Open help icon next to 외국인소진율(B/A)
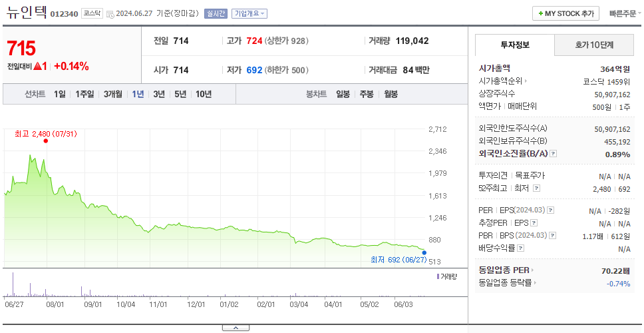This screenshot has width=644, height=333. coord(554,154)
